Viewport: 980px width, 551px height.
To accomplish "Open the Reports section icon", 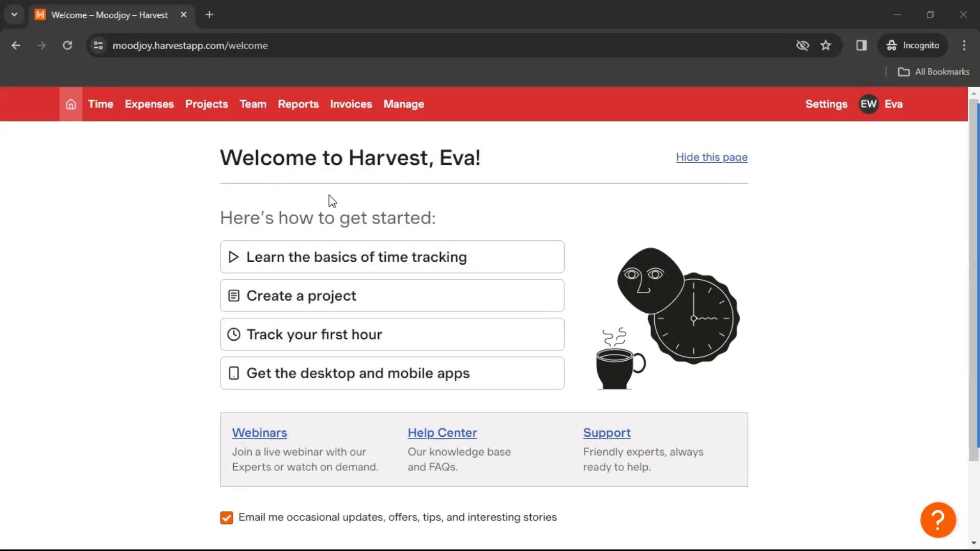I will (298, 104).
